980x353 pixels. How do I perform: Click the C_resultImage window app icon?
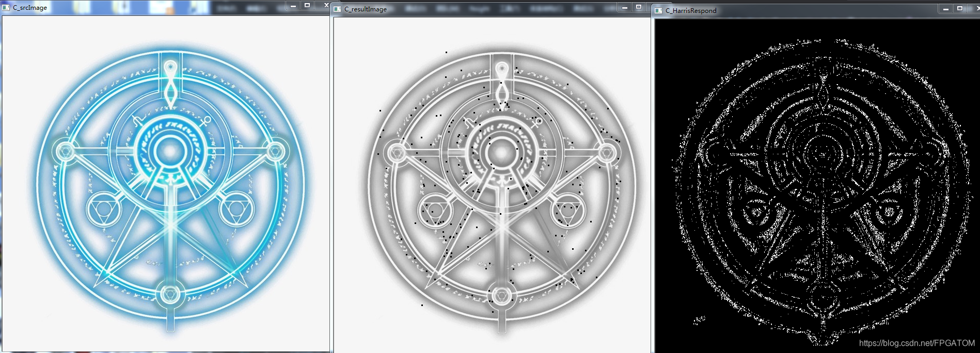338,9
